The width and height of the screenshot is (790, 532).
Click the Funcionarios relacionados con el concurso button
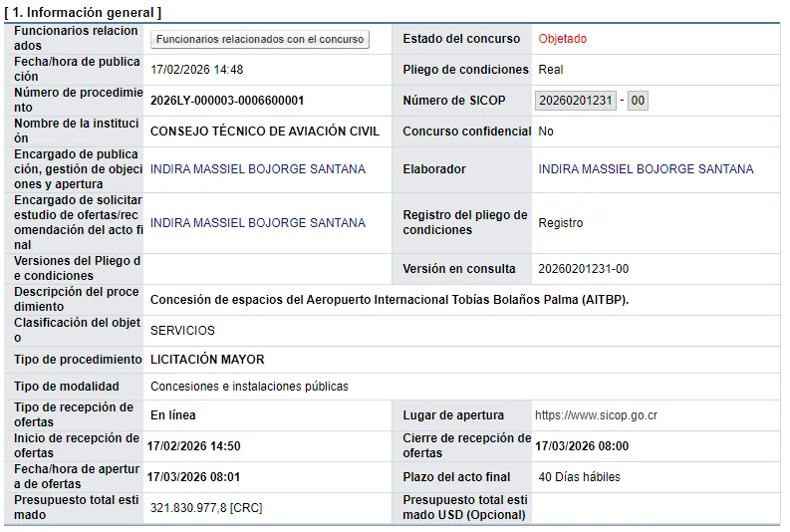tap(259, 39)
